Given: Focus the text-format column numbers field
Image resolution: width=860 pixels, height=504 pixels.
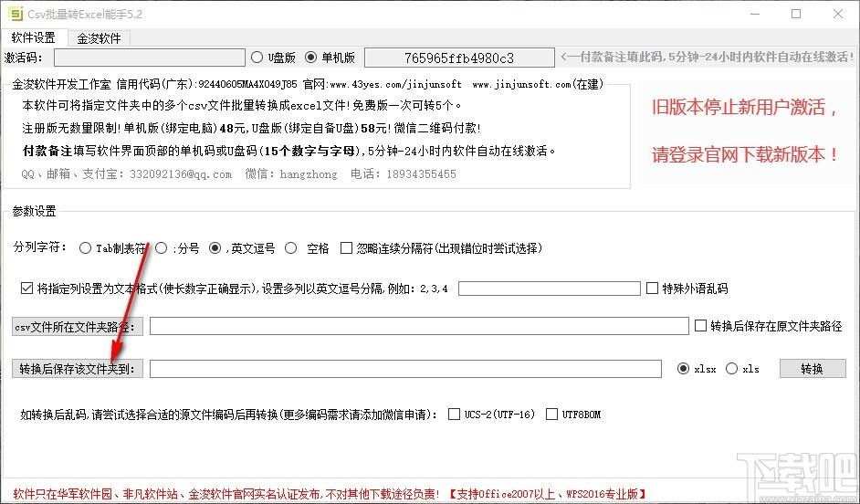Looking at the screenshot, I should click(x=549, y=289).
